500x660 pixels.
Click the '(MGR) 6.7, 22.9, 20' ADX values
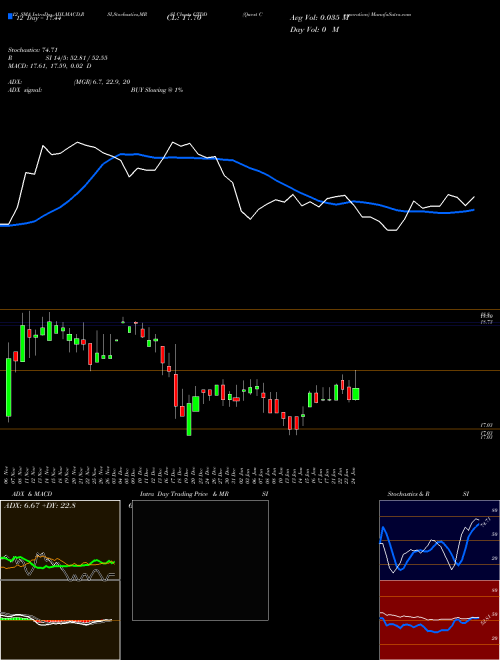click(x=101, y=82)
